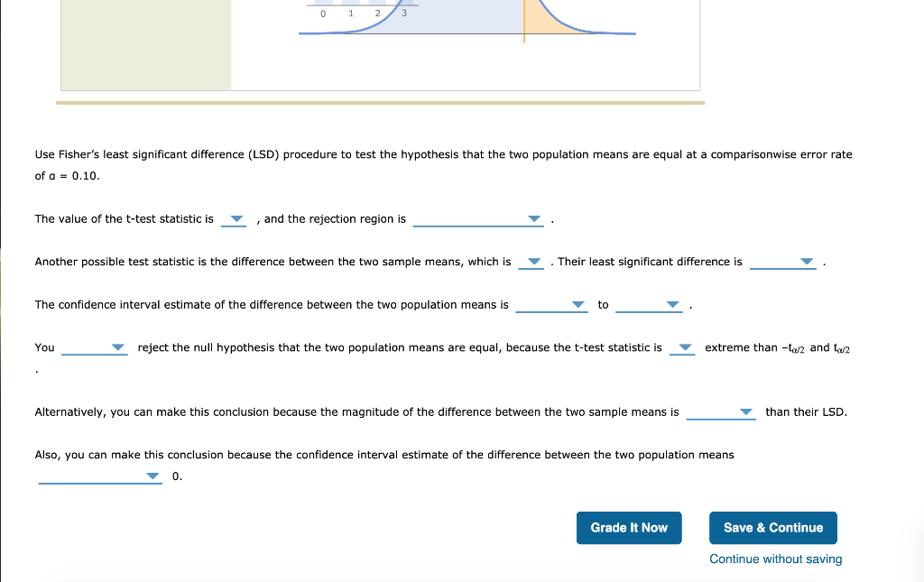Open the confidence interval upper bound dropdown
The height and width of the screenshot is (582, 924).
671,305
